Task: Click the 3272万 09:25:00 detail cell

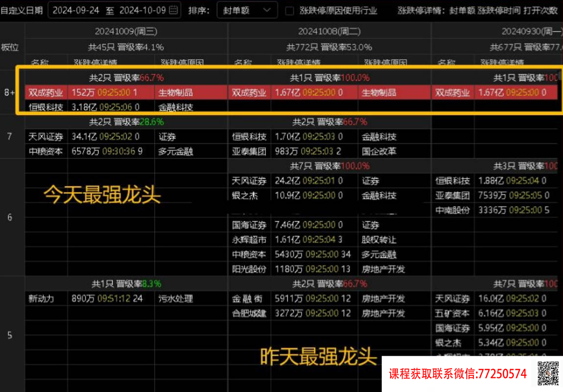Action: tap(314, 313)
